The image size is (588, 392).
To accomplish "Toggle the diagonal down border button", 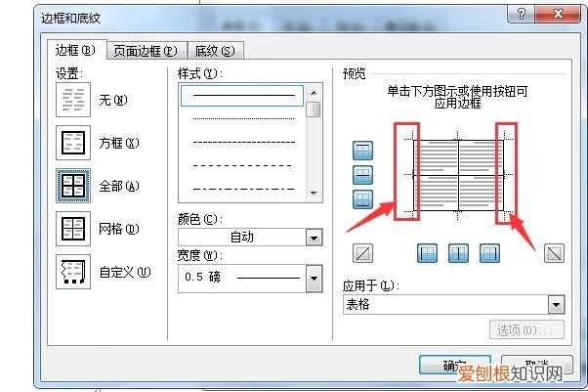I will pos(554,253).
